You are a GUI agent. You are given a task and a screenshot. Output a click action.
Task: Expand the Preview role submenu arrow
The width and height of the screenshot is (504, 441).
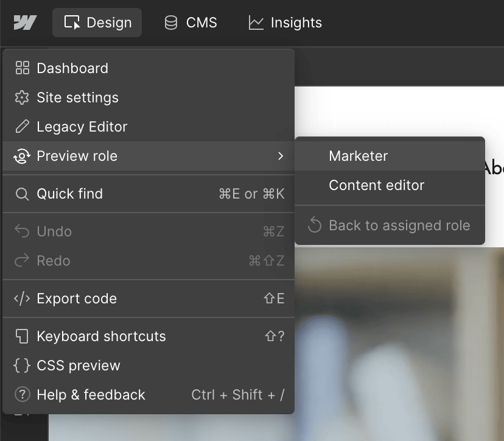click(x=280, y=157)
